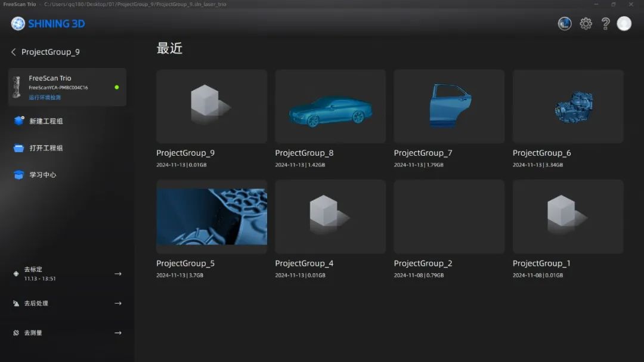The height and width of the screenshot is (362, 644).
Task: Open ProjectGroup_6 engine scan thumbnail
Action: pyautogui.click(x=568, y=107)
